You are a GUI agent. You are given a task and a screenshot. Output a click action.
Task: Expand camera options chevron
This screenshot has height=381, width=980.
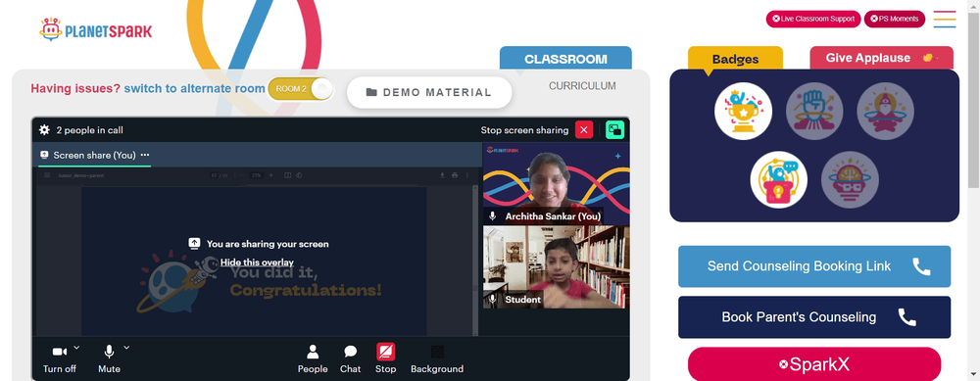(x=76, y=348)
